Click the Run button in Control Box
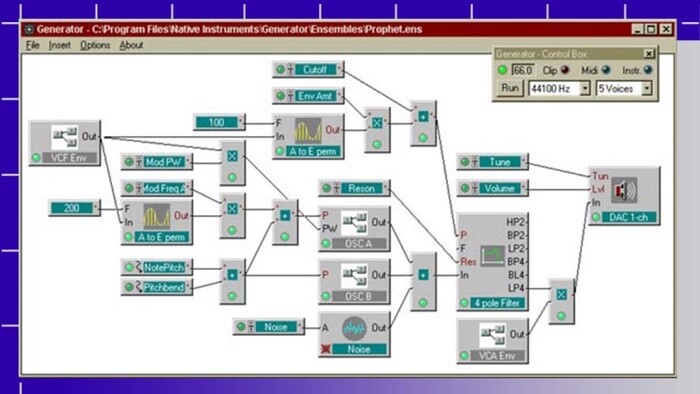Image resolution: width=700 pixels, height=394 pixels. pyautogui.click(x=510, y=88)
